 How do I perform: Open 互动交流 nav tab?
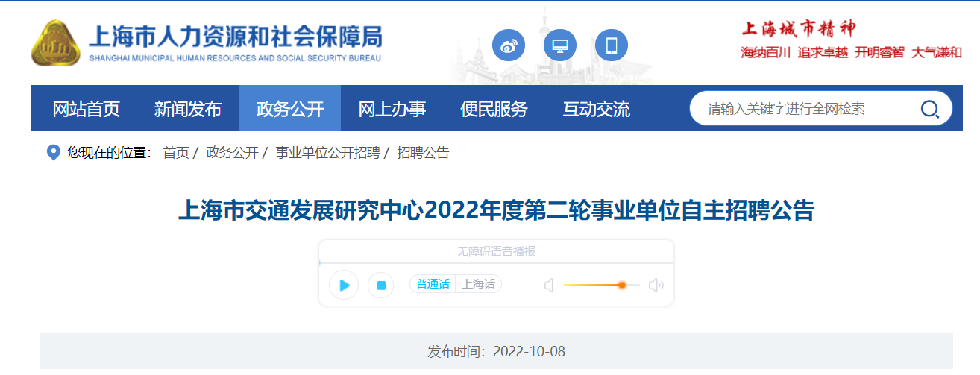(x=596, y=108)
